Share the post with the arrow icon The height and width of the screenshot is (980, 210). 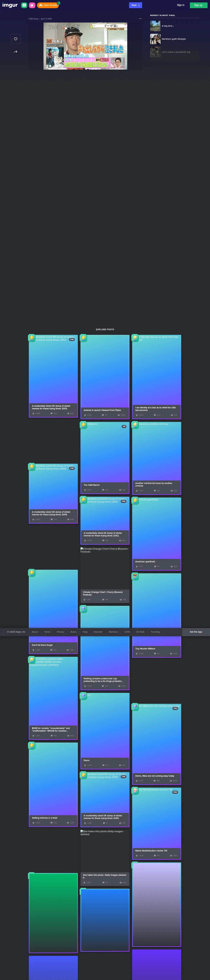pos(16,52)
